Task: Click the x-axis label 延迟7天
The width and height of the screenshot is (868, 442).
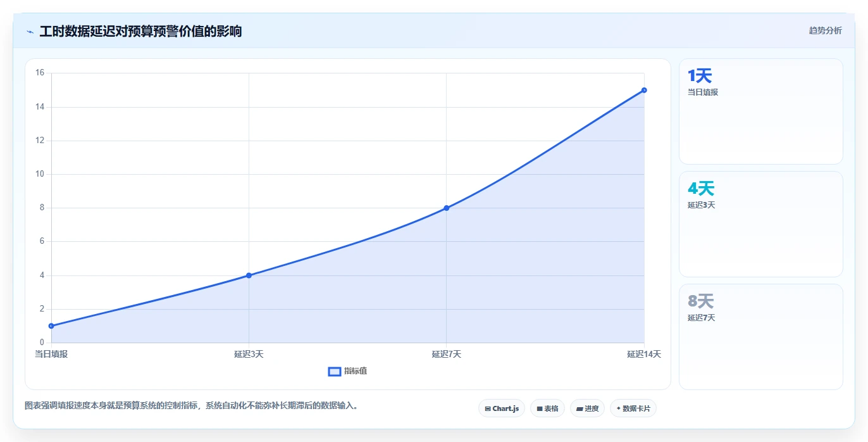Action: click(447, 354)
